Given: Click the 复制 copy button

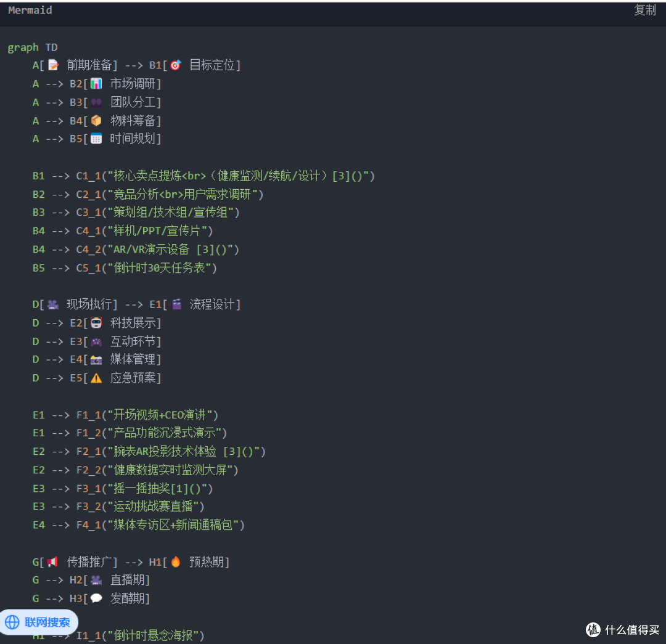Looking at the screenshot, I should (645, 10).
